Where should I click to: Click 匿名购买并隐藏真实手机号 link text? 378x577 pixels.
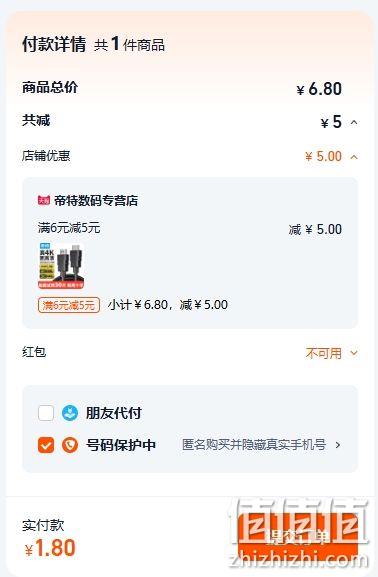(254, 445)
